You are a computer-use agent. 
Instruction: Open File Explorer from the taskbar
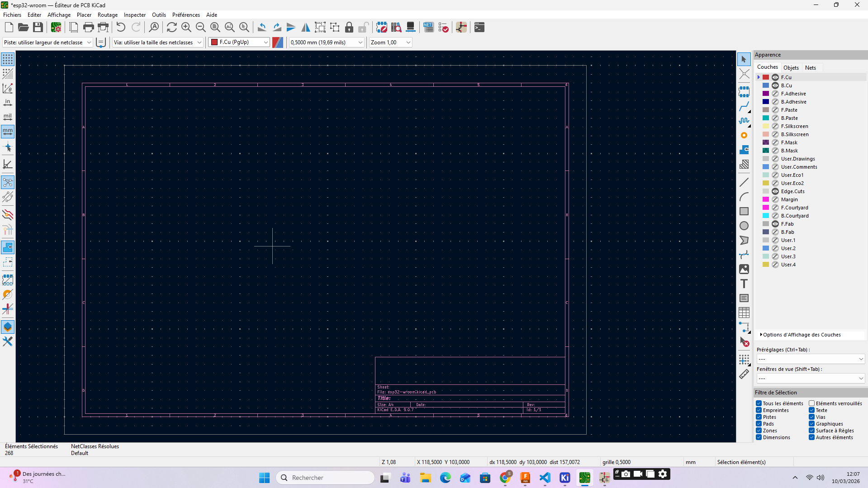pyautogui.click(x=425, y=478)
